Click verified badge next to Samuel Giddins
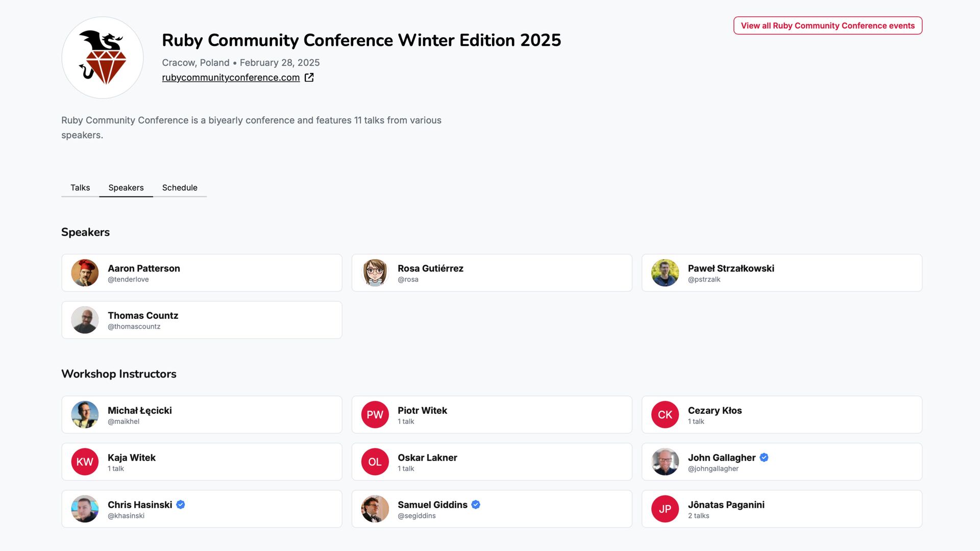Viewport: 980px width, 551px height. tap(476, 505)
